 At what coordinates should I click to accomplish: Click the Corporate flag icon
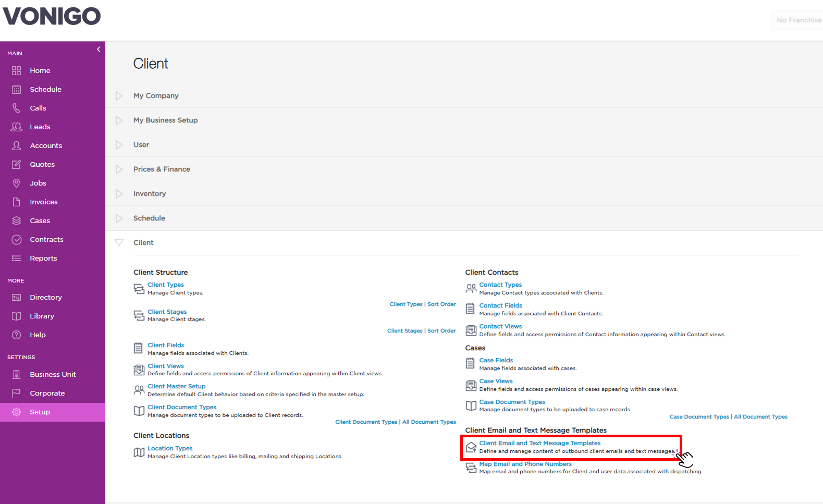[17, 393]
